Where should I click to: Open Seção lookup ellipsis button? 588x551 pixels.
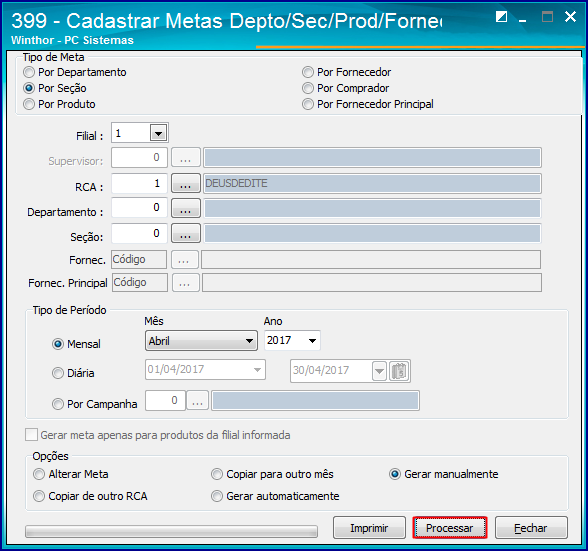click(x=186, y=234)
